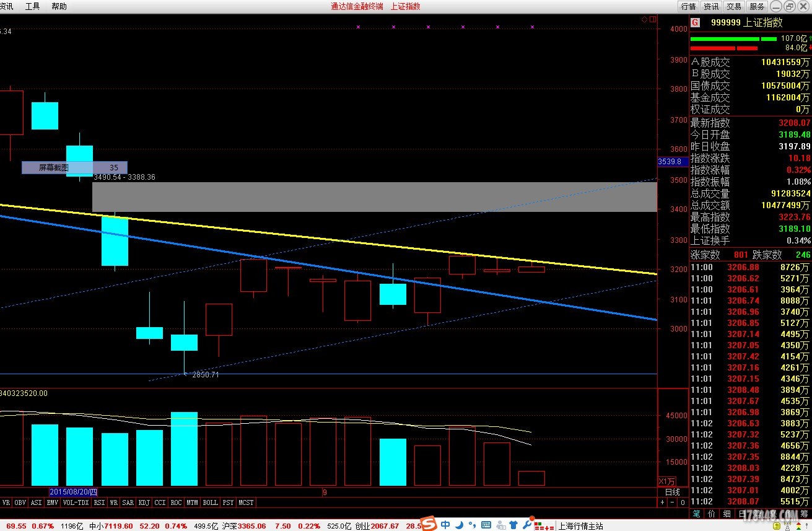Open the 工具 menu

click(33, 6)
